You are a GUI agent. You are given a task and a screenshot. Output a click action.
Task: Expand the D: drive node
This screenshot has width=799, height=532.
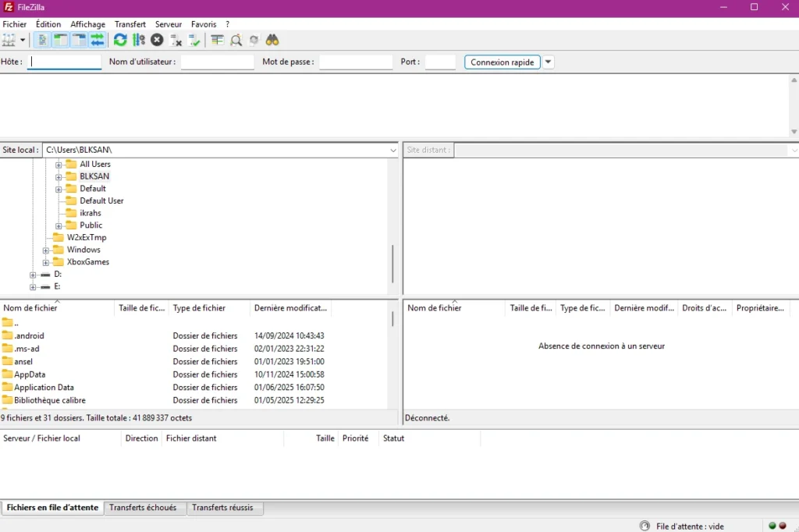coord(33,275)
